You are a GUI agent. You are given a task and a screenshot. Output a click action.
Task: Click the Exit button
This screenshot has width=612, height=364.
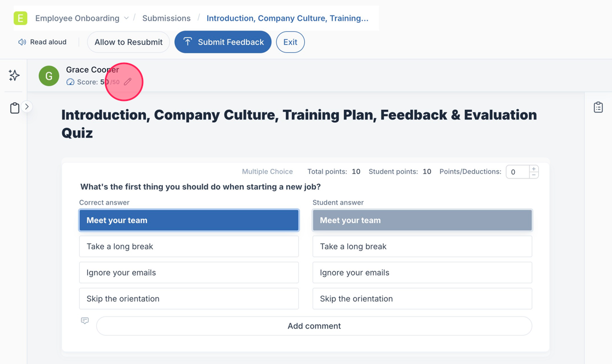290,42
